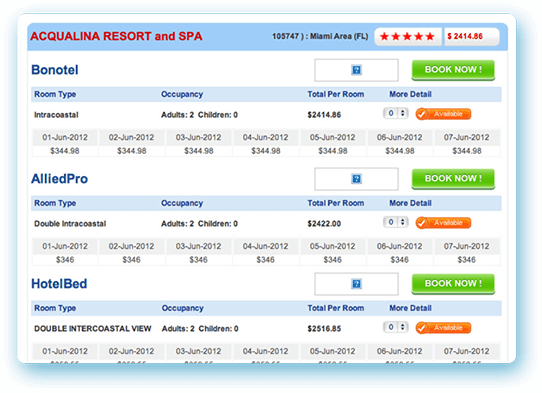Open room quantity selector for Double Intracoastal
This screenshot has height=393, width=542.
click(396, 222)
